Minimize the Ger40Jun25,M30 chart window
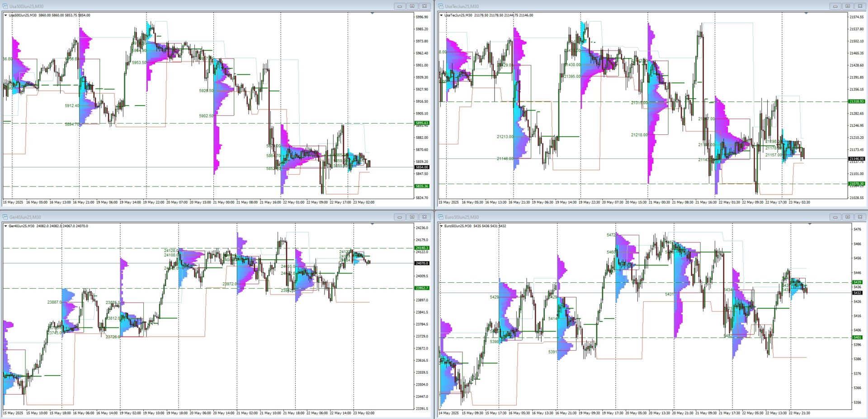 point(400,217)
